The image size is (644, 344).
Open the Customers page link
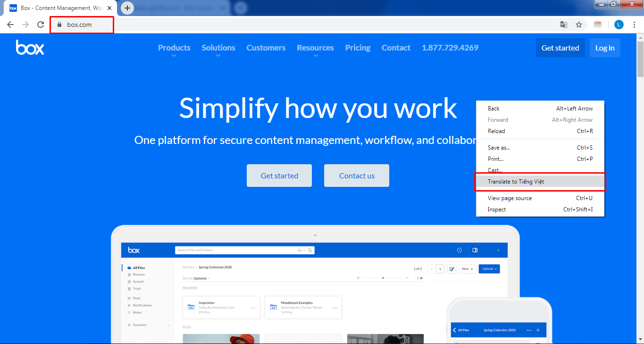[266, 48]
